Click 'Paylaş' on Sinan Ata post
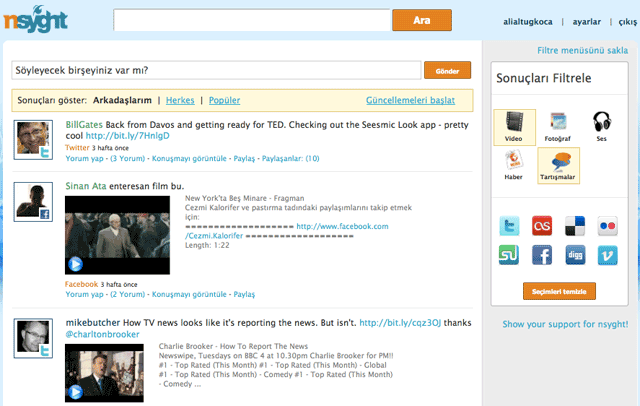 tap(244, 295)
